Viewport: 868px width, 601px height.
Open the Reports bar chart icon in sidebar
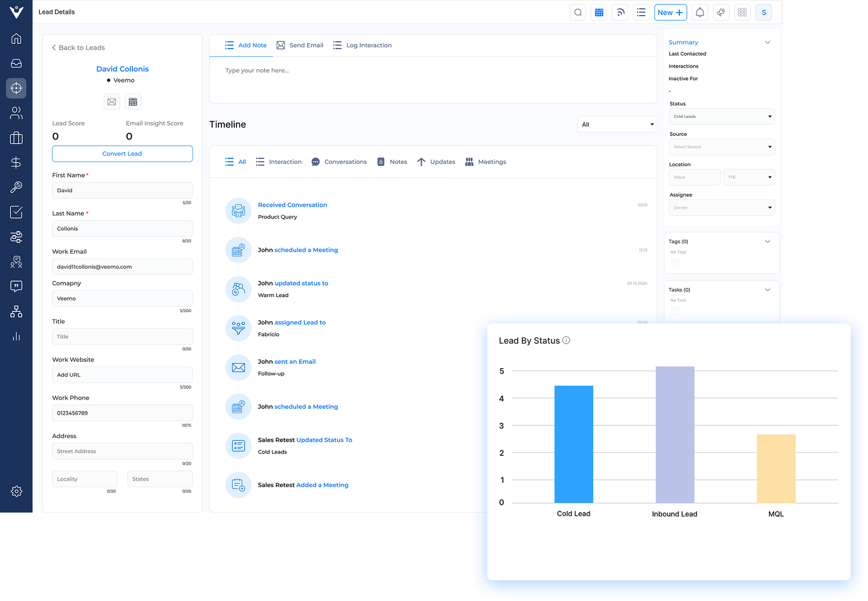(x=16, y=337)
